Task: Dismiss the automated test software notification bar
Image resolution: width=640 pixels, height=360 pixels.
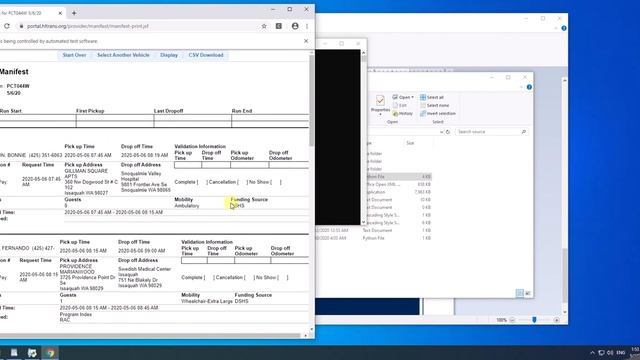Action: (x=306, y=41)
